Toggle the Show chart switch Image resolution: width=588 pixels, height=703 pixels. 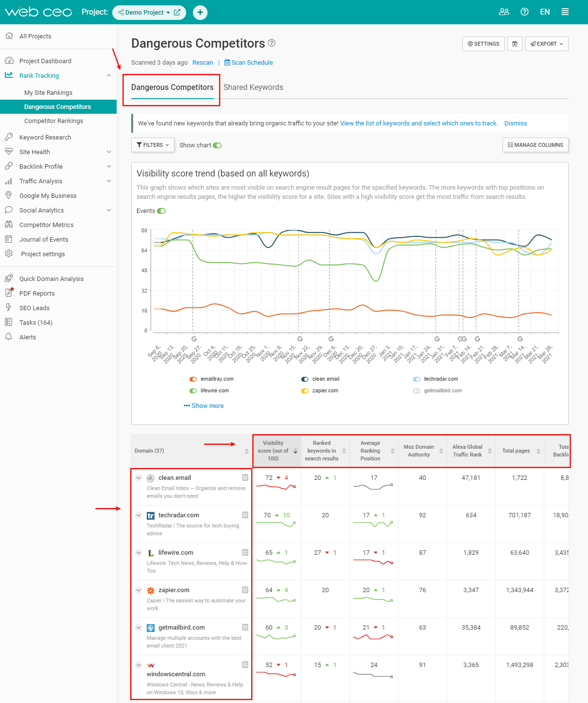coord(217,145)
